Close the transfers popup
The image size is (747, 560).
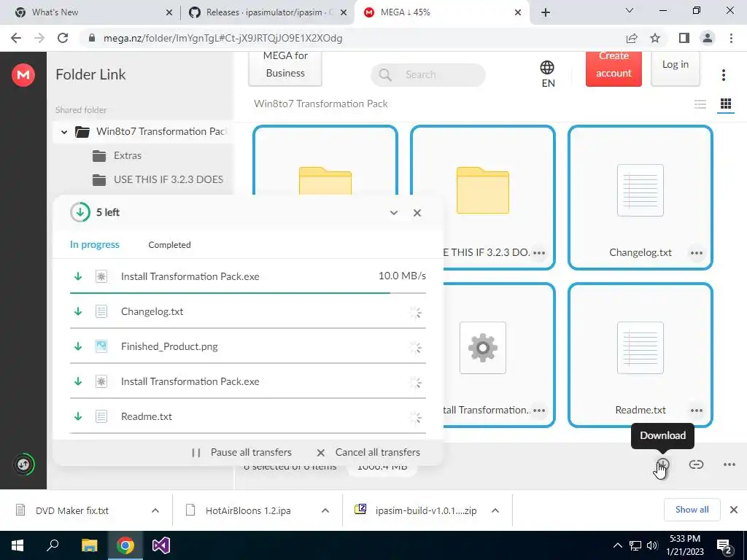pos(417,213)
